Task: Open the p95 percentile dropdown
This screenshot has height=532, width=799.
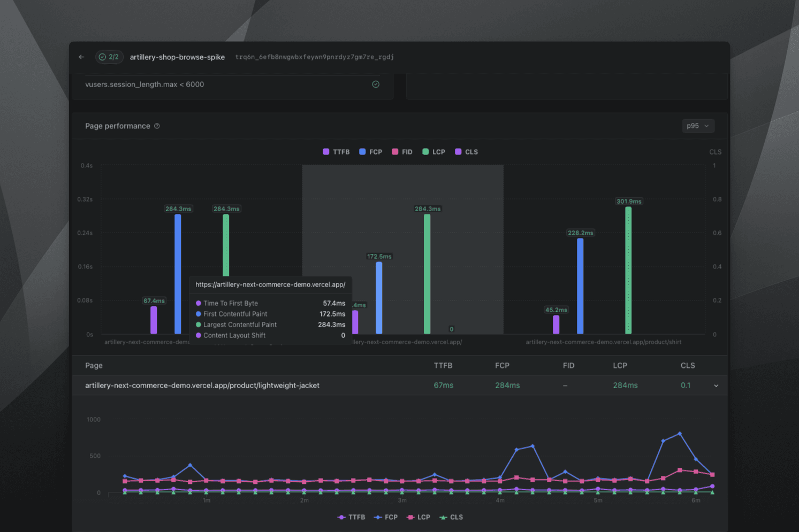Action: tap(698, 126)
